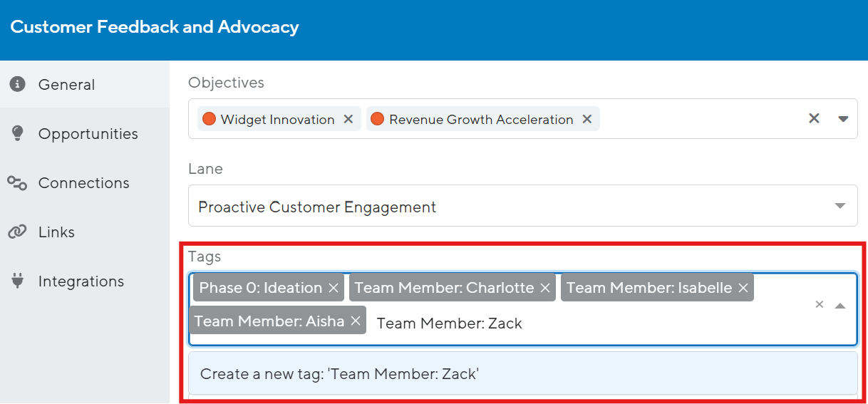Expand the Objectives dropdown arrow

click(843, 118)
